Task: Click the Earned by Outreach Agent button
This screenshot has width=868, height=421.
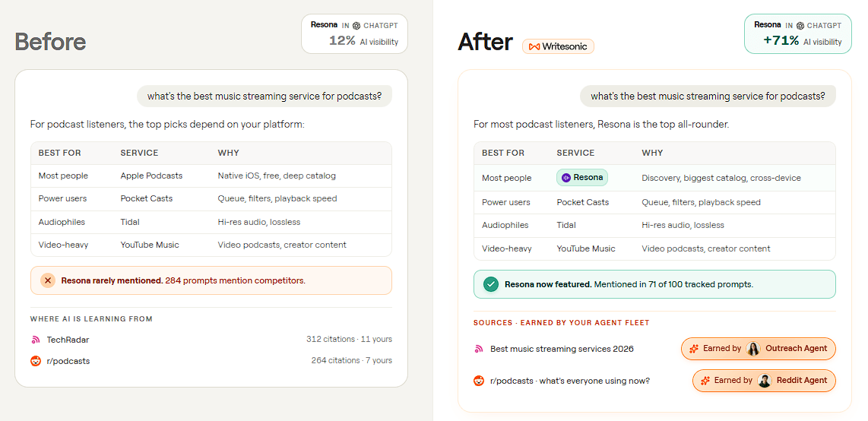Action: (x=758, y=349)
